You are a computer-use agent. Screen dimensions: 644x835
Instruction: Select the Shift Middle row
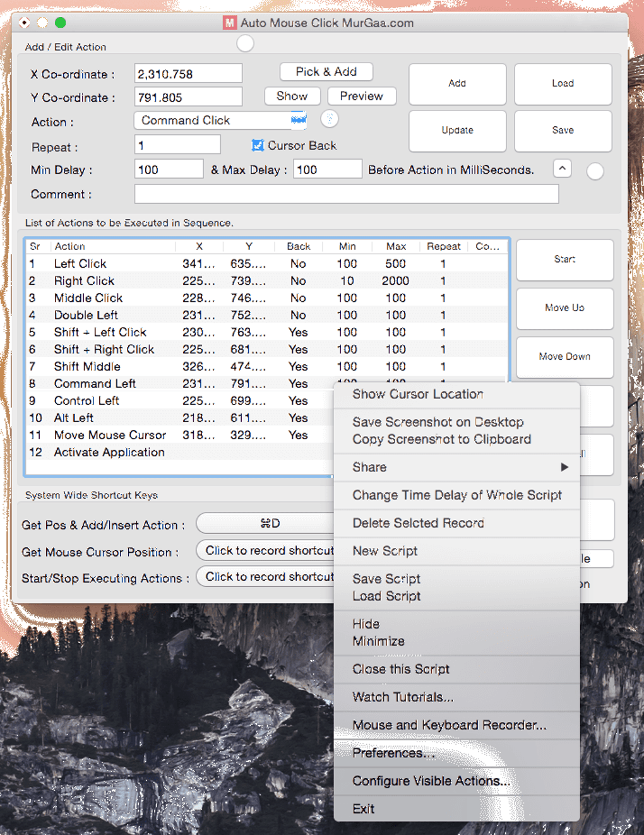coord(266,366)
